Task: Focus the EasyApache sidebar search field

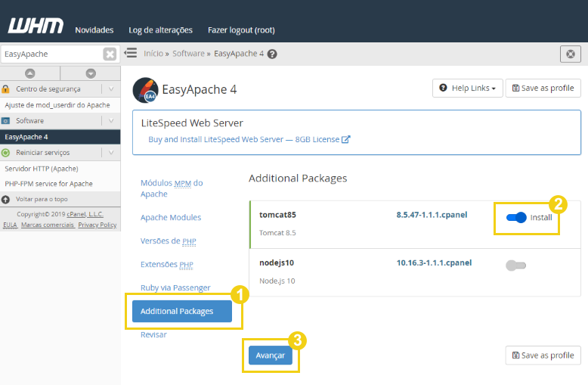Action: 51,54
